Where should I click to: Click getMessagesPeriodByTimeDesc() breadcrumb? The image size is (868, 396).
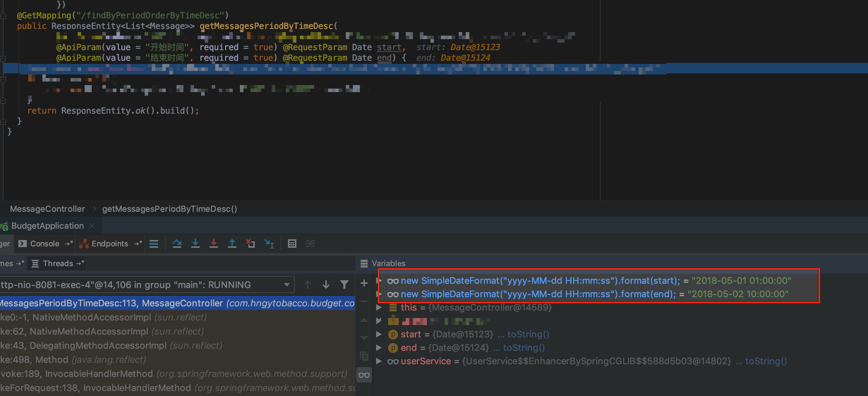coord(170,209)
